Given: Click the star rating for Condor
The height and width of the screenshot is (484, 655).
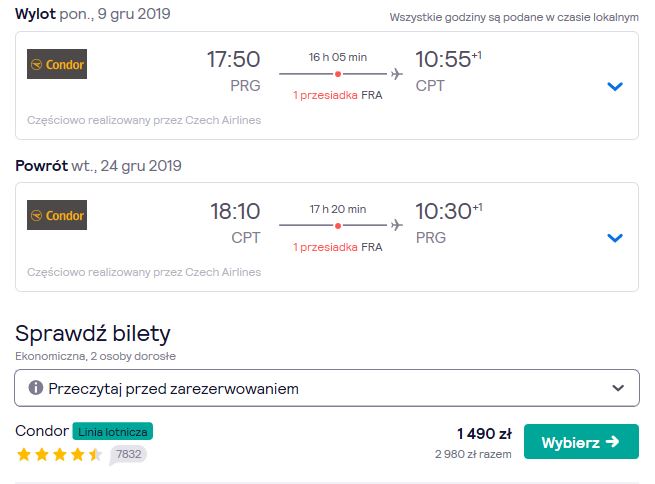Looking at the screenshot, I should point(59,454).
